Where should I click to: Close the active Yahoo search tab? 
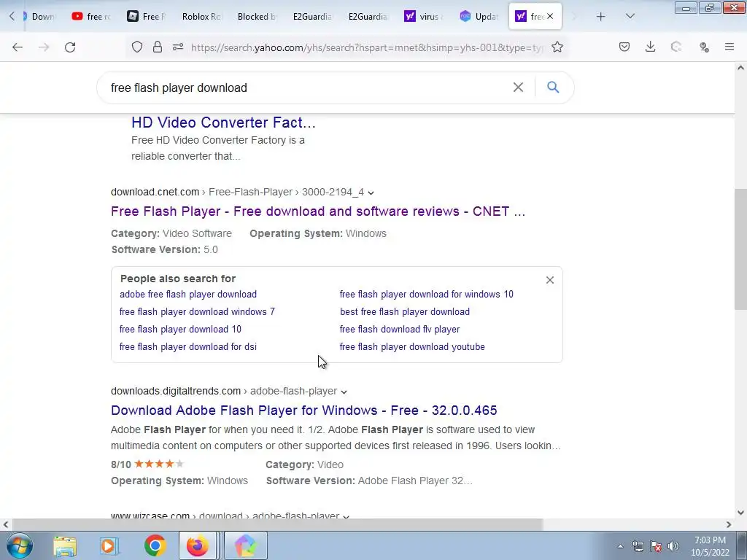pos(550,16)
